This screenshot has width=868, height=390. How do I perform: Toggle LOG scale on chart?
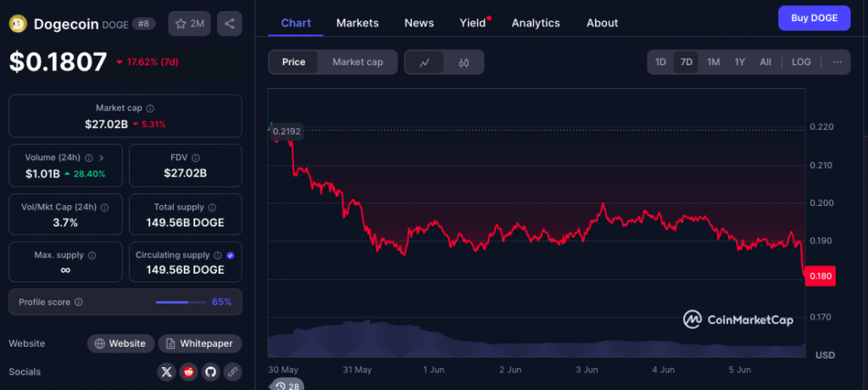(801, 62)
